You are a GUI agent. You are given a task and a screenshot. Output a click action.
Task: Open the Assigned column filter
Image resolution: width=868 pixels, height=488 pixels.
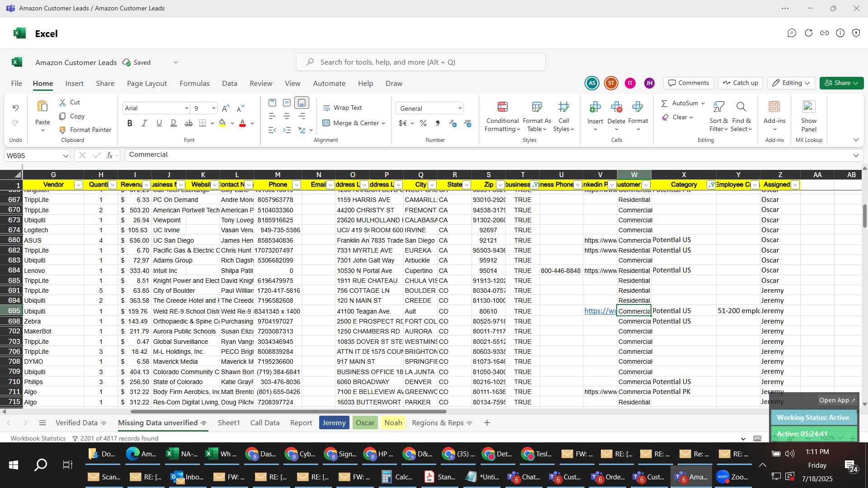click(795, 185)
